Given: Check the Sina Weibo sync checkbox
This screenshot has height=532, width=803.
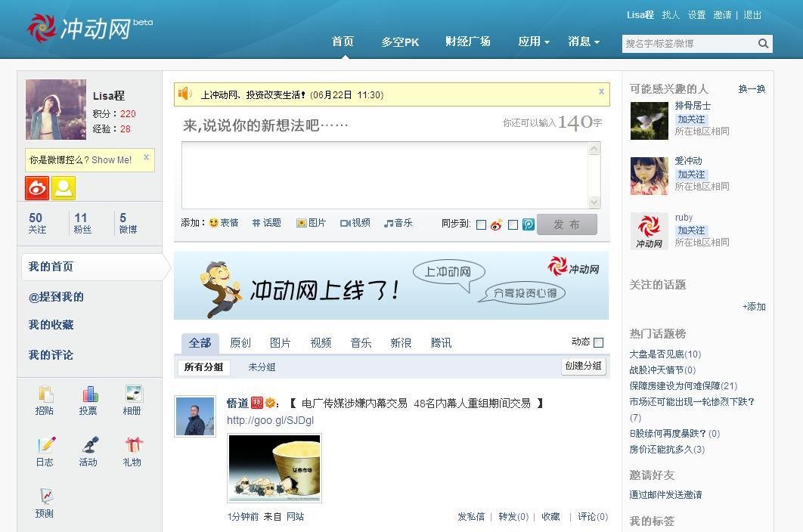Looking at the screenshot, I should click(481, 224).
